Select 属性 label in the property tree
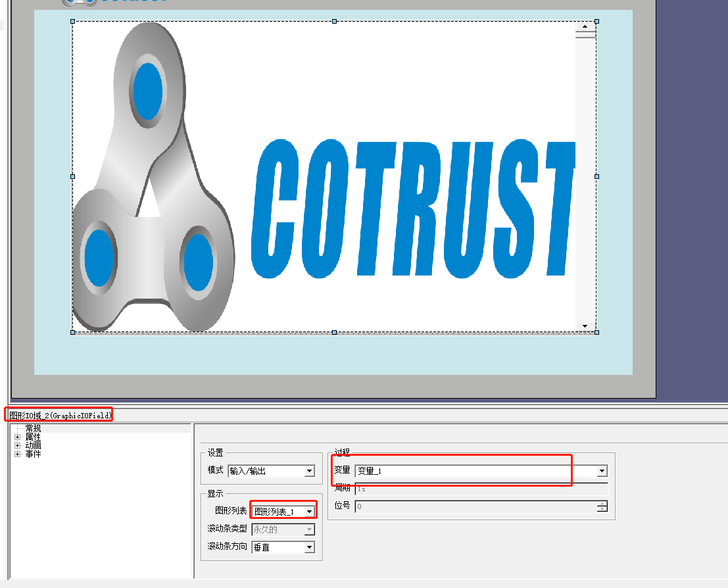Screen dimensions: 728x588 pos(33,437)
